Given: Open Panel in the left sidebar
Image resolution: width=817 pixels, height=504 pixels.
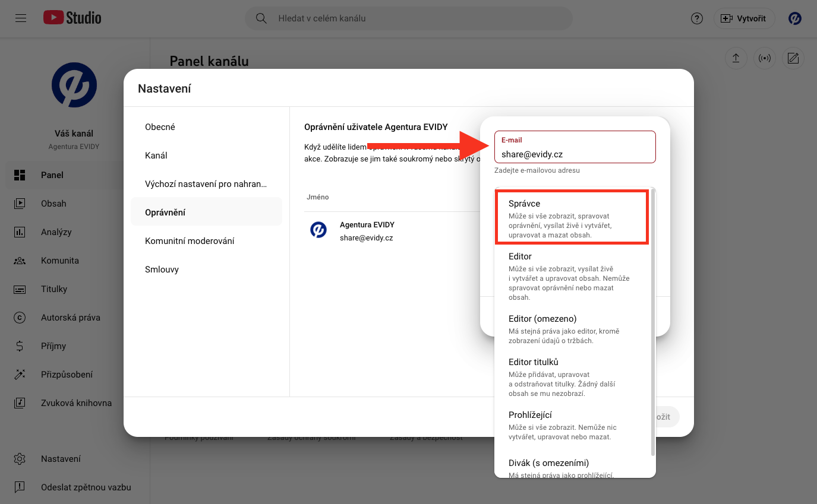Looking at the screenshot, I should (75, 175).
